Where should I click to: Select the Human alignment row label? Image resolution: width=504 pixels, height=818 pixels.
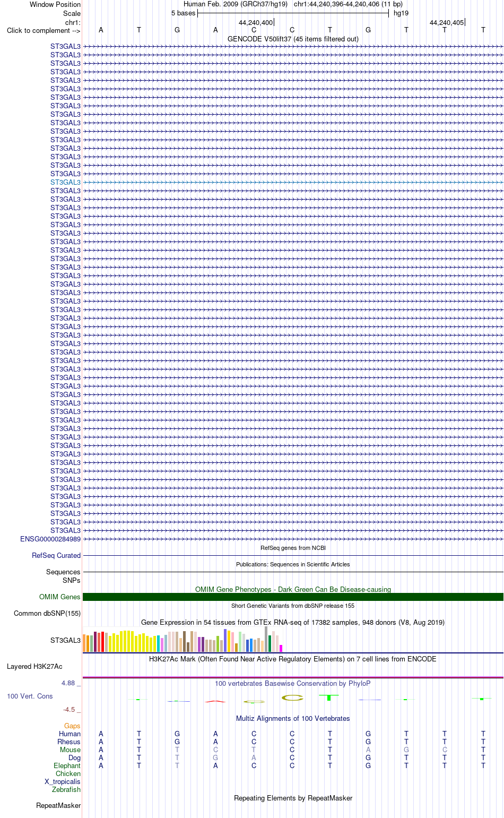[69, 734]
